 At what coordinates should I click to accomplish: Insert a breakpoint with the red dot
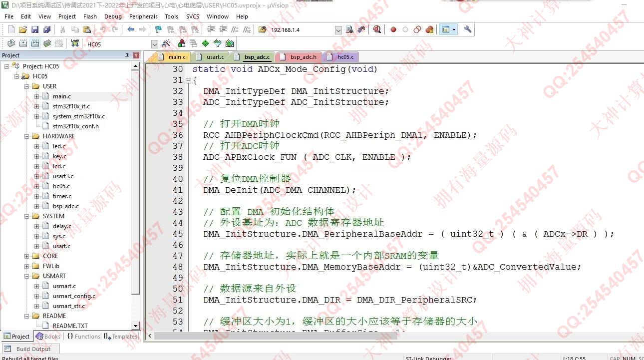[393, 29]
